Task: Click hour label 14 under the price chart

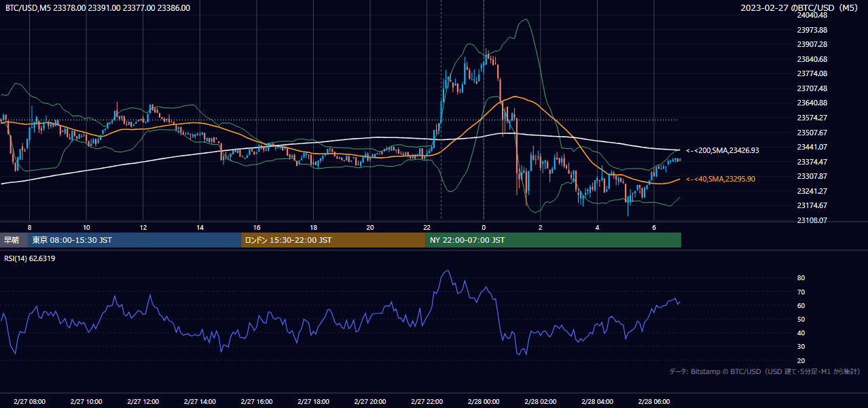Action: (x=200, y=227)
